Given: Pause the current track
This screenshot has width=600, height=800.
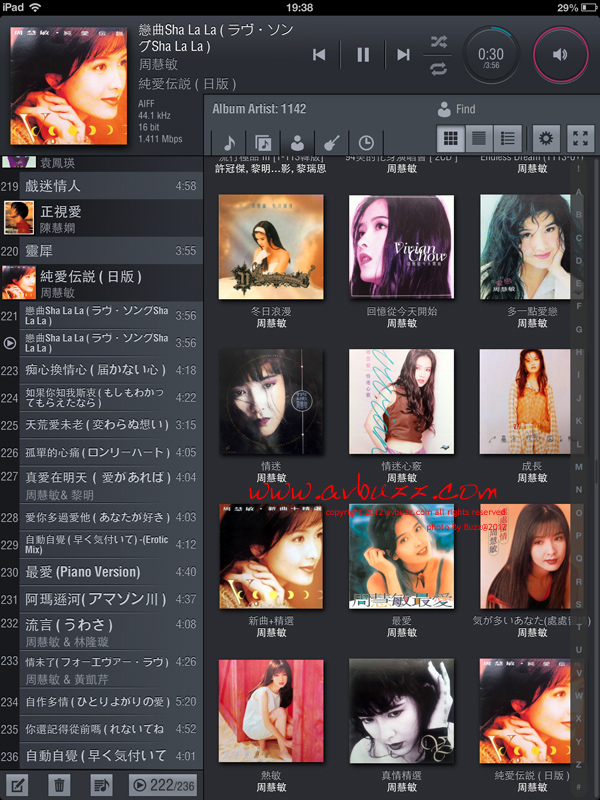Looking at the screenshot, I should click(362, 55).
